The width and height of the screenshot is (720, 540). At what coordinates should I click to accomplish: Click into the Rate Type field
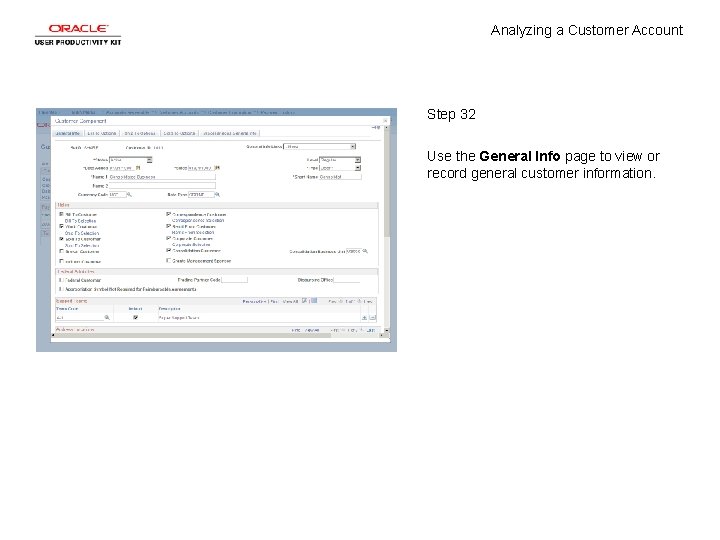point(201,195)
